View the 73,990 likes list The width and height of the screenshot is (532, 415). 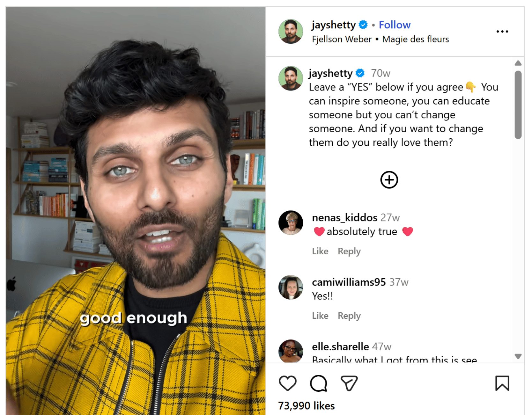point(306,406)
